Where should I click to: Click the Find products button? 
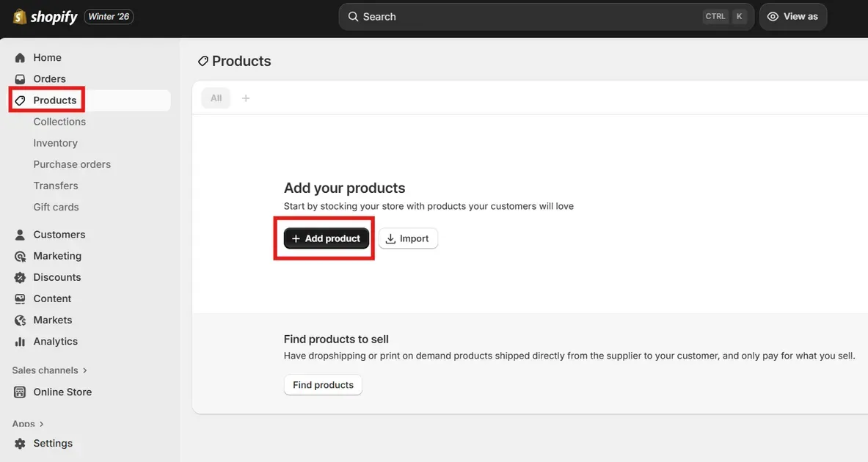point(323,384)
